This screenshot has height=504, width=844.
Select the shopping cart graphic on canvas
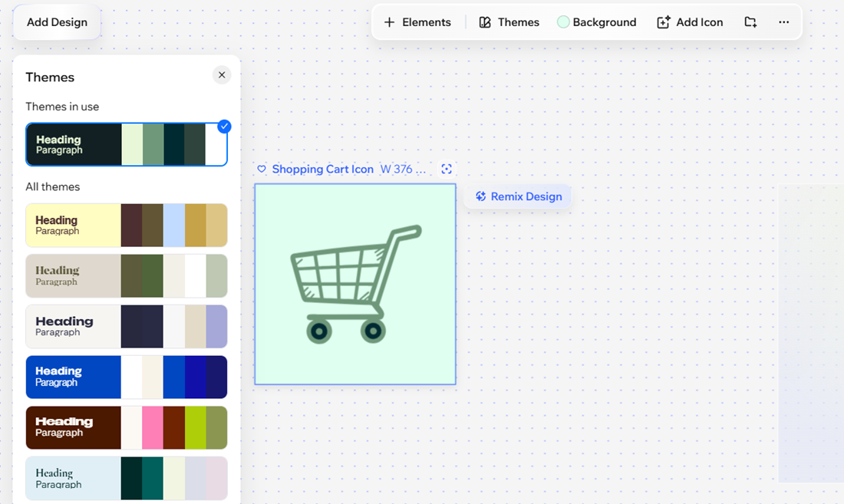(x=355, y=284)
